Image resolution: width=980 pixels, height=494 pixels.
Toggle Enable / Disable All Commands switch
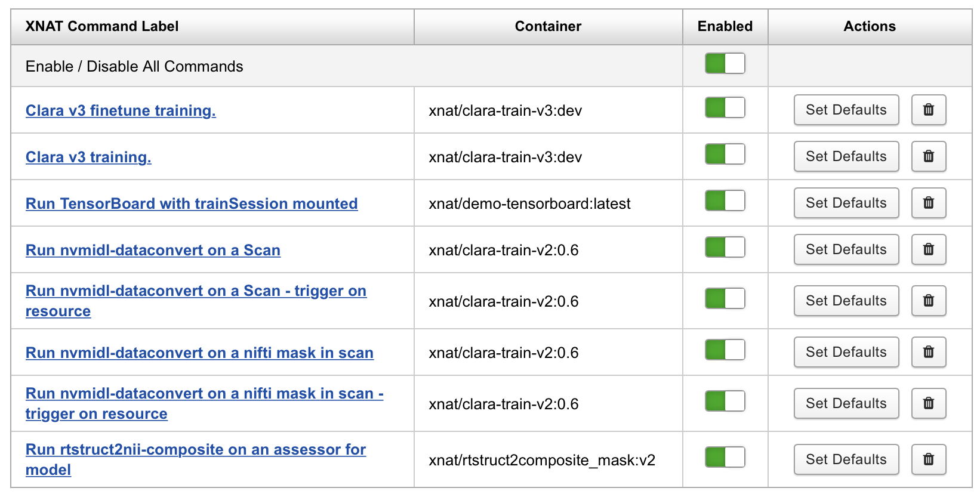click(725, 63)
